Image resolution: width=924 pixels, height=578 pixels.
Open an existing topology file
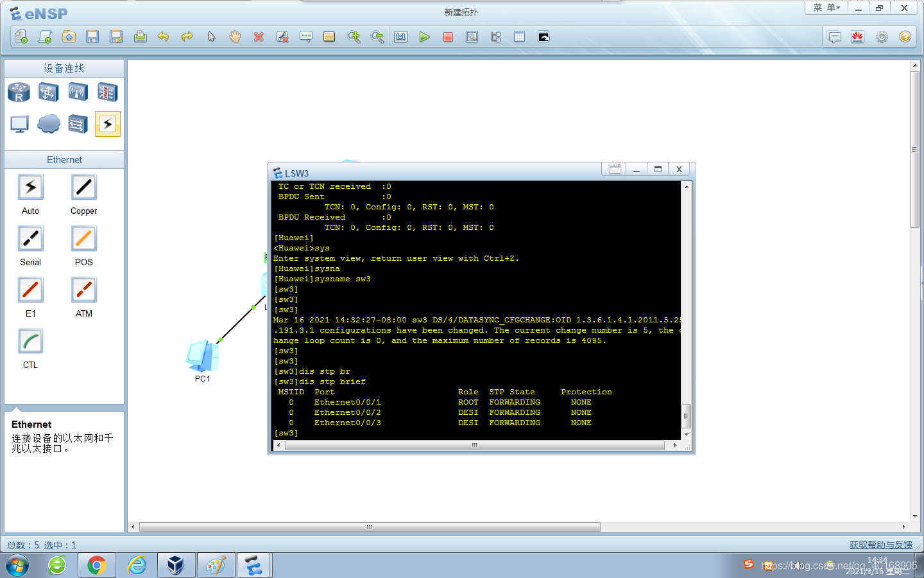[x=69, y=37]
